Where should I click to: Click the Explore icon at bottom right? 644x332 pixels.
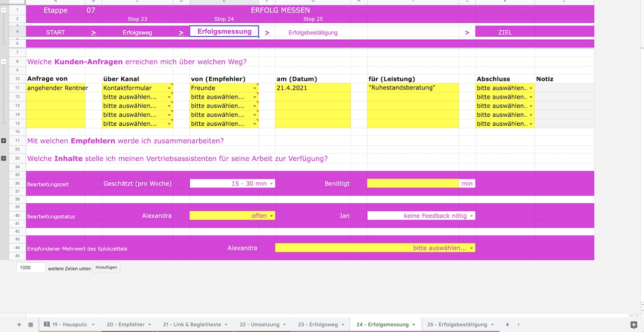tap(634, 325)
